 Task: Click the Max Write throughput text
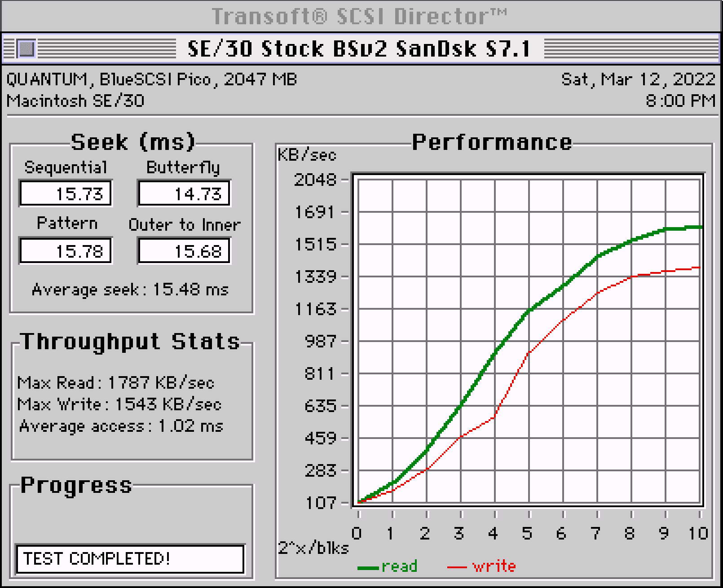119,404
